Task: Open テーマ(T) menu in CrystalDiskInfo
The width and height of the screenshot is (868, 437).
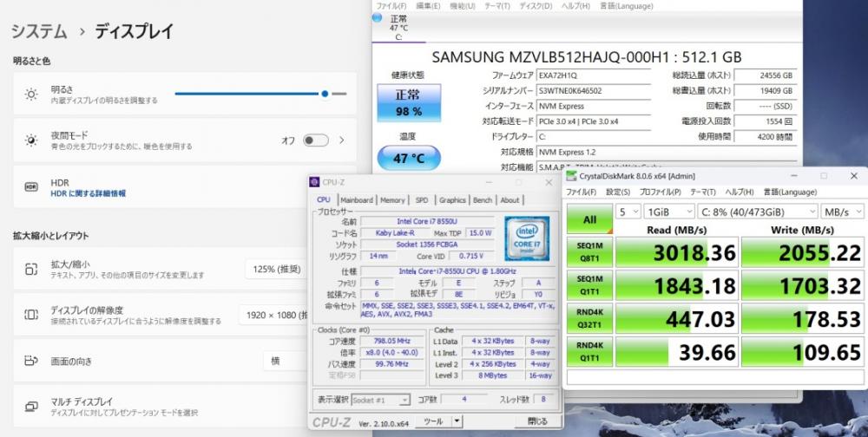Action: pos(497,6)
